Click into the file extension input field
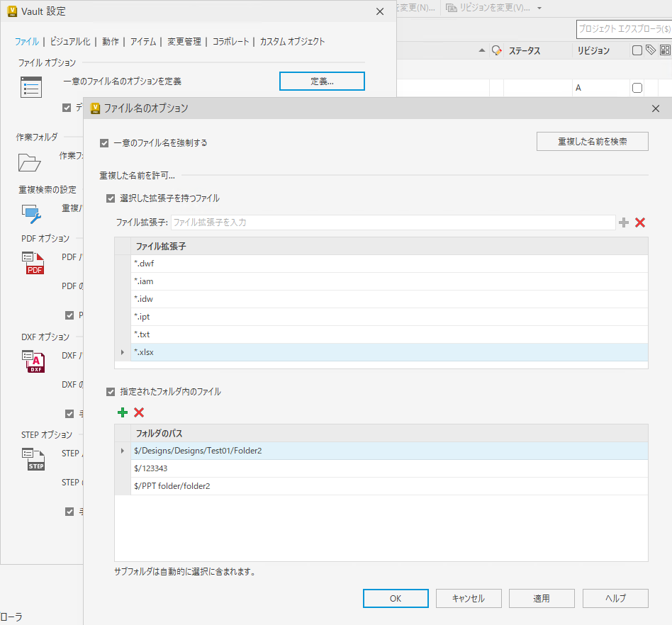The height and width of the screenshot is (625, 672). coord(393,223)
